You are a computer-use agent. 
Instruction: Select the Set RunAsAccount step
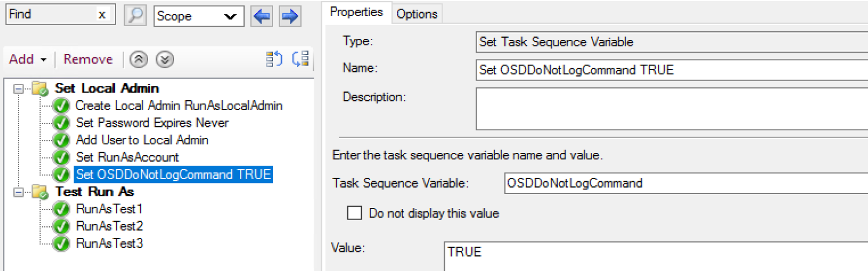tap(127, 158)
